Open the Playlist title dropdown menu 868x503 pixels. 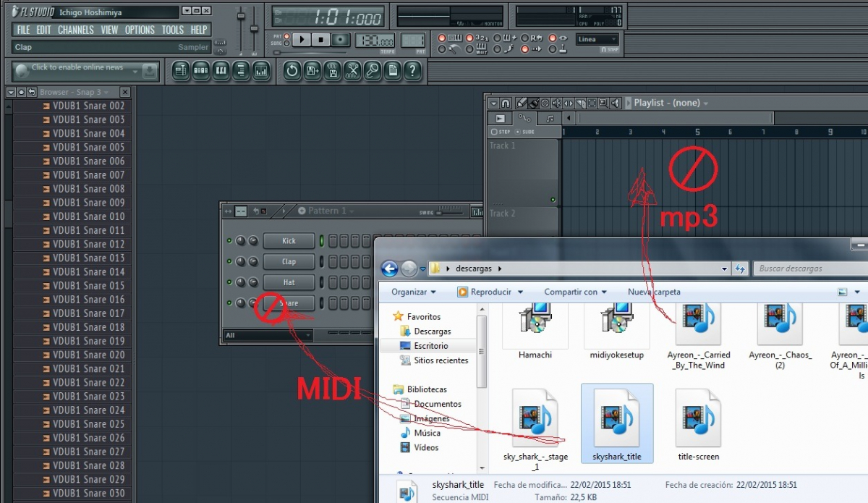[x=671, y=103]
